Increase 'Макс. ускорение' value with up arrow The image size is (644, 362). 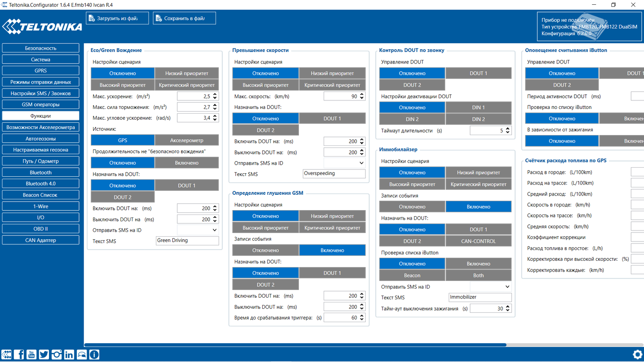[x=215, y=94]
